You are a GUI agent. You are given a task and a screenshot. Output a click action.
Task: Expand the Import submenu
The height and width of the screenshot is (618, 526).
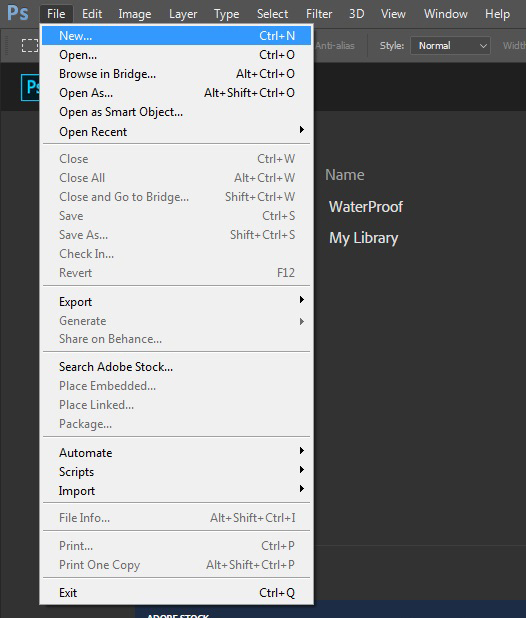[177, 491]
